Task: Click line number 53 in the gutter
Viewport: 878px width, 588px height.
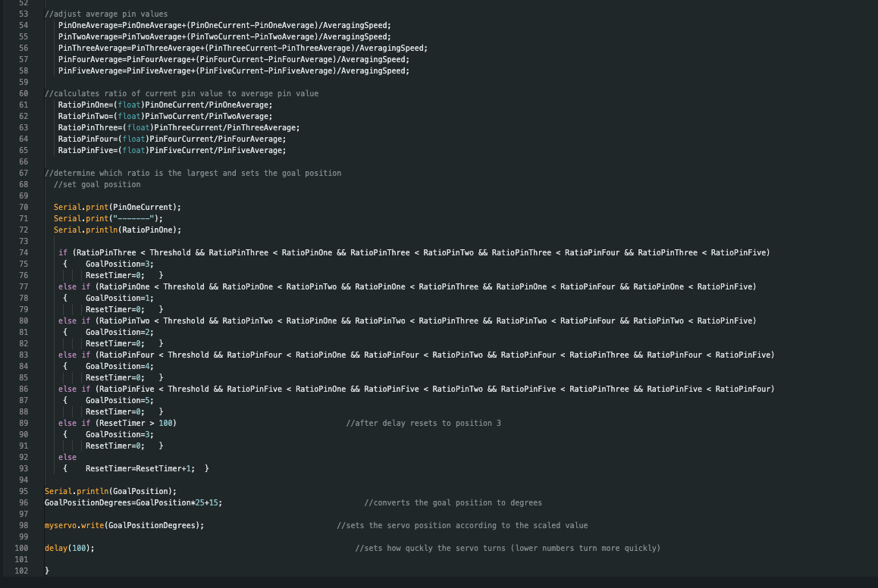Action: coord(23,14)
